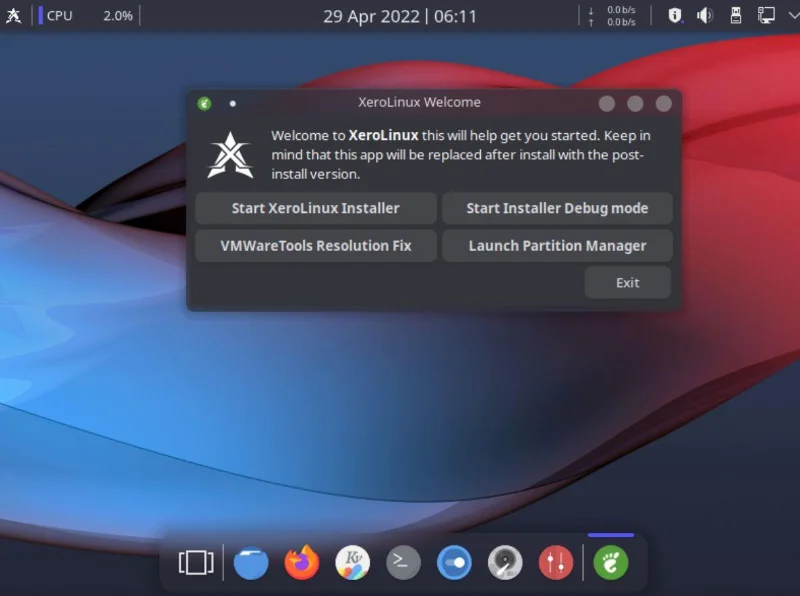Click the green foot app icon in dock

pos(611,562)
